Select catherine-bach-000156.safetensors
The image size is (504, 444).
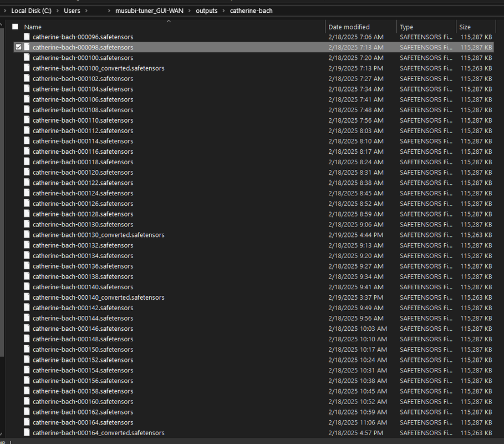83,381
